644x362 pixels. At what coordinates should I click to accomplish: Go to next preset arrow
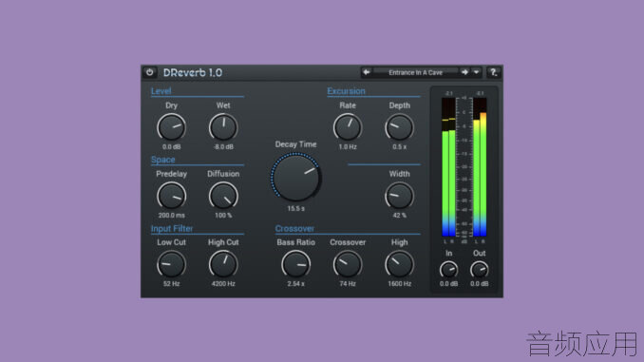464,72
